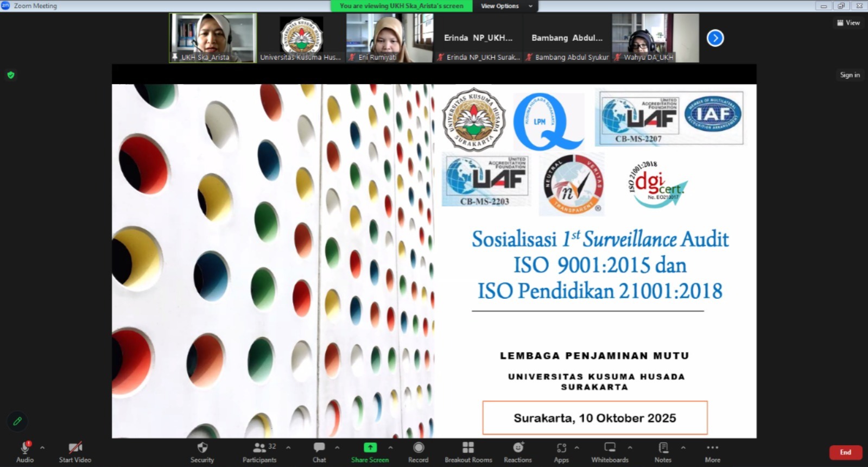Select Eni Rumiyati's video thumbnail

(389, 38)
